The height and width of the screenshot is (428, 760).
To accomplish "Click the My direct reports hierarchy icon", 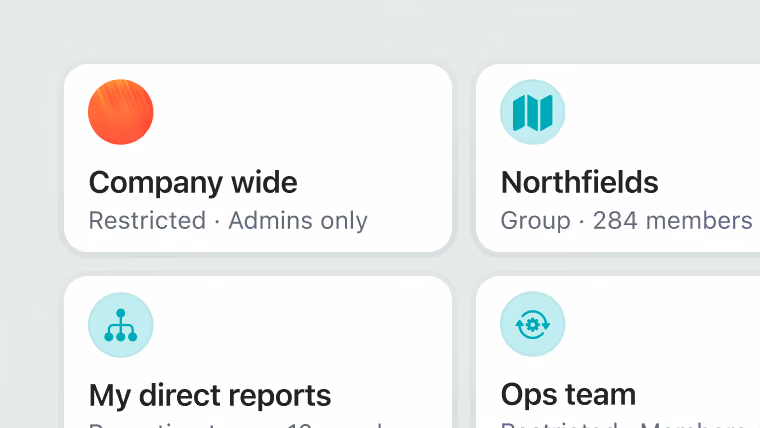I will (121, 325).
